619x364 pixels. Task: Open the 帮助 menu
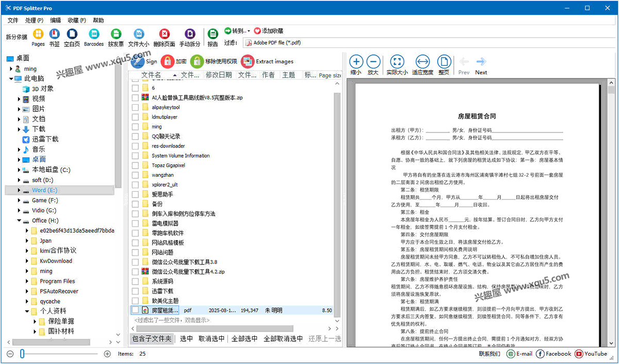click(x=98, y=20)
